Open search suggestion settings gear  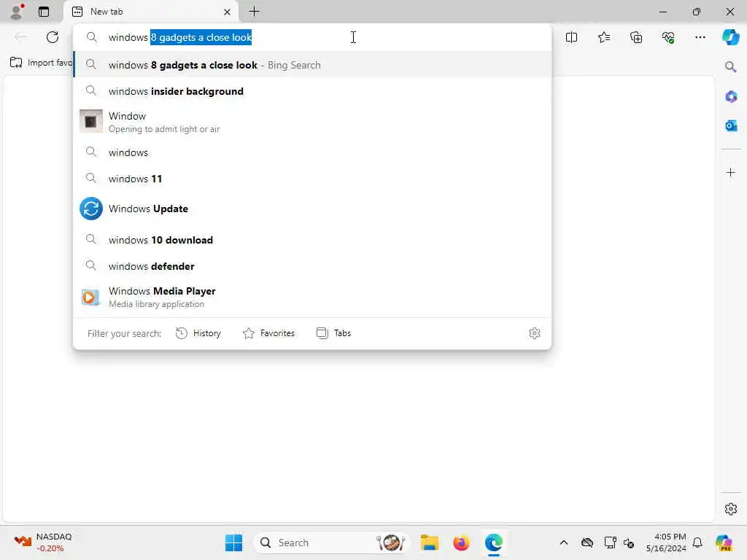tap(535, 333)
